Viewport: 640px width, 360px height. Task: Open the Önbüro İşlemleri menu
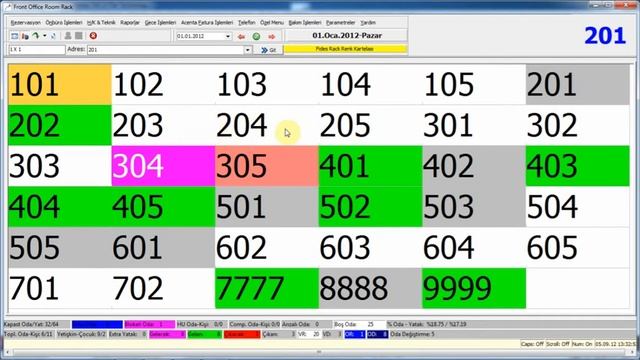pos(64,22)
